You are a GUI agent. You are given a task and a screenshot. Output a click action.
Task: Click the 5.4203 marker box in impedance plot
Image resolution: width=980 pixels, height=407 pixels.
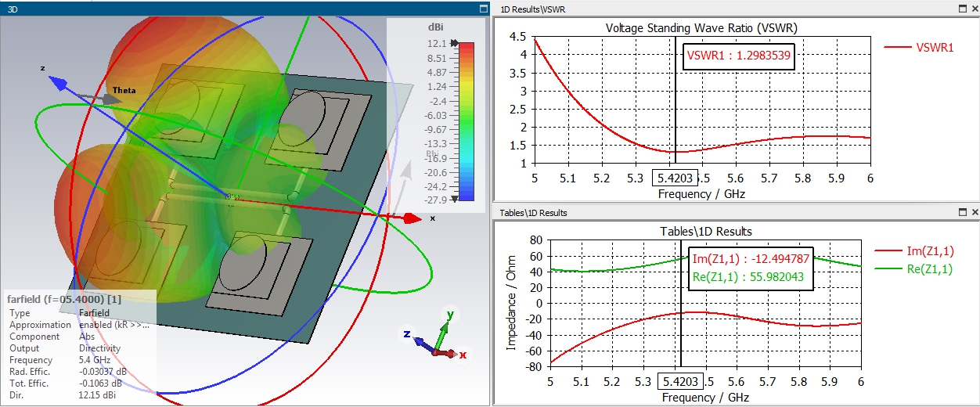681,381
